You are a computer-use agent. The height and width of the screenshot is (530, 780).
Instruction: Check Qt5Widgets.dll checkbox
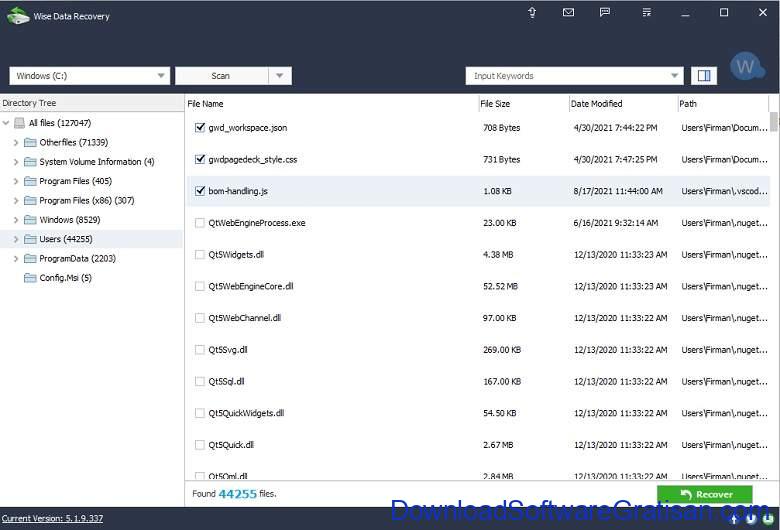click(199, 254)
